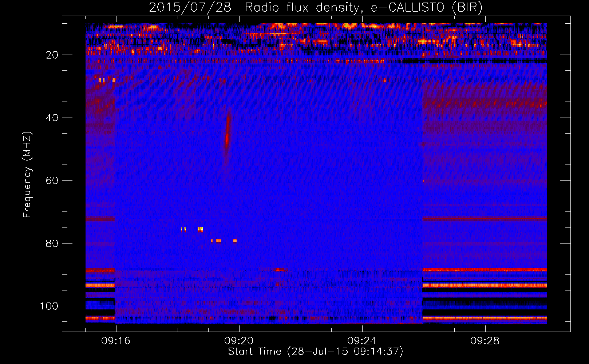Click the 'Frequency (MHZ)' axis label
Viewport: 589px width, 364px height.
tap(27, 175)
